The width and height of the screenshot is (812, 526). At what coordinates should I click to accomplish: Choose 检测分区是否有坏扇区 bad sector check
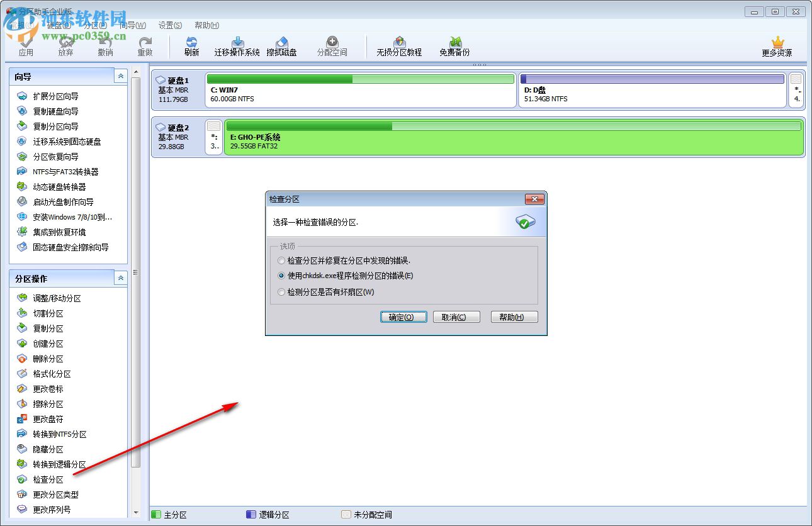coord(281,291)
